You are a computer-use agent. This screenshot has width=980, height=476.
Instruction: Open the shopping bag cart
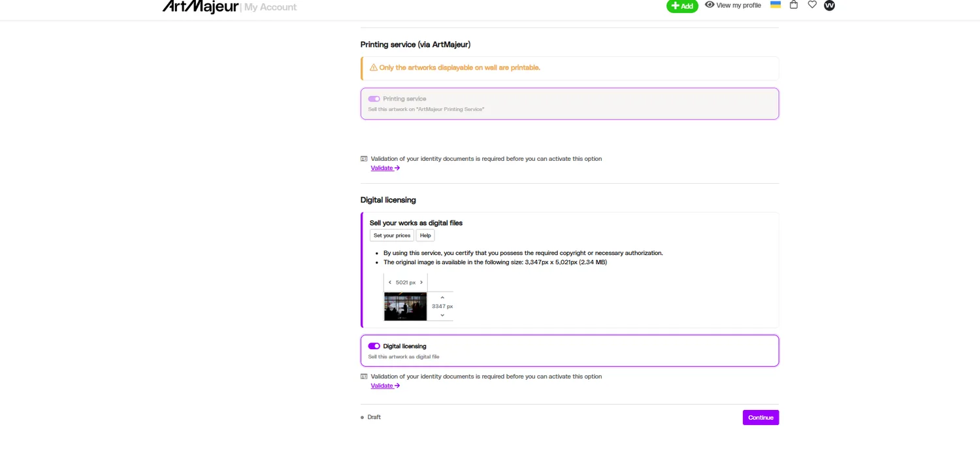[794, 5]
